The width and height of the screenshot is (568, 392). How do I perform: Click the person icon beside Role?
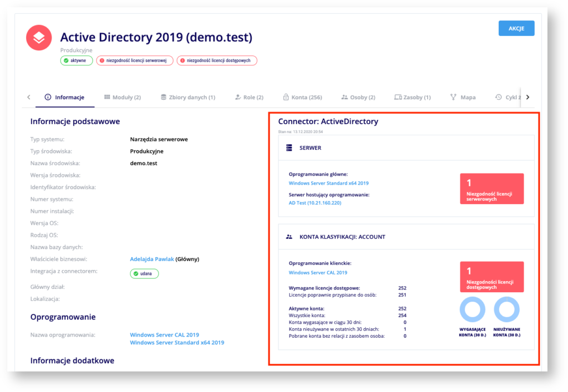click(238, 97)
